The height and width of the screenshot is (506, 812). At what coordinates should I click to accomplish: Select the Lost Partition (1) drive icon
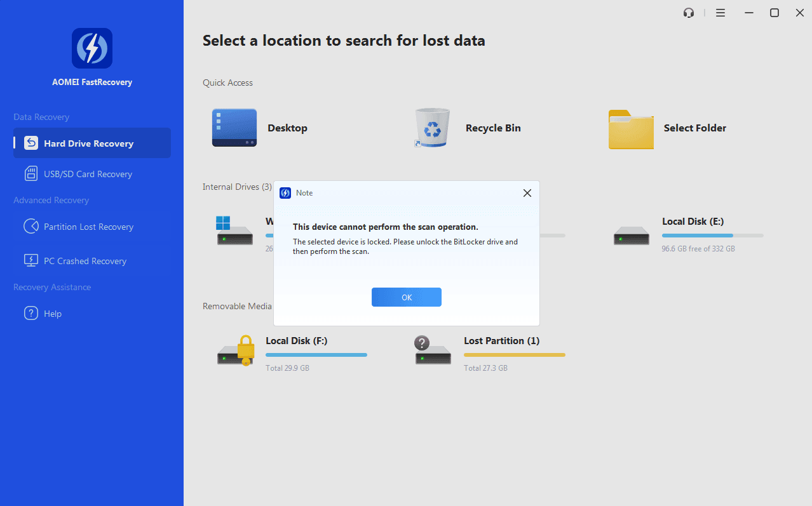[433, 350]
